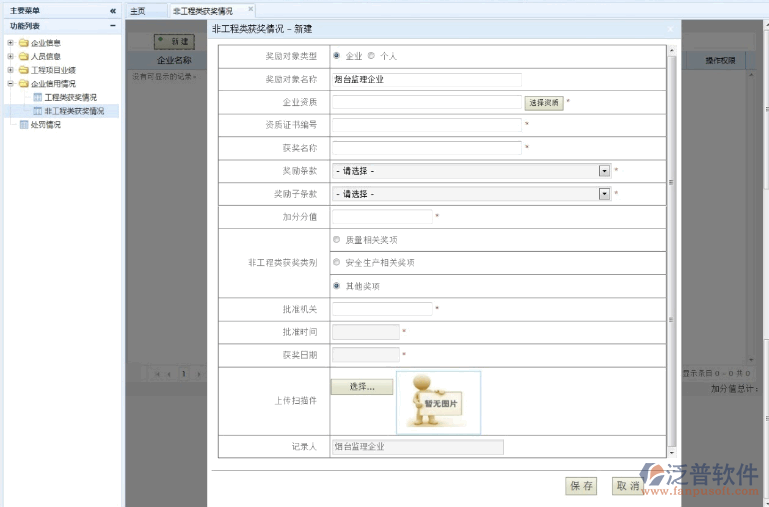Select 质量相关奖项 radio option
This screenshot has width=769, height=507.
point(336,240)
